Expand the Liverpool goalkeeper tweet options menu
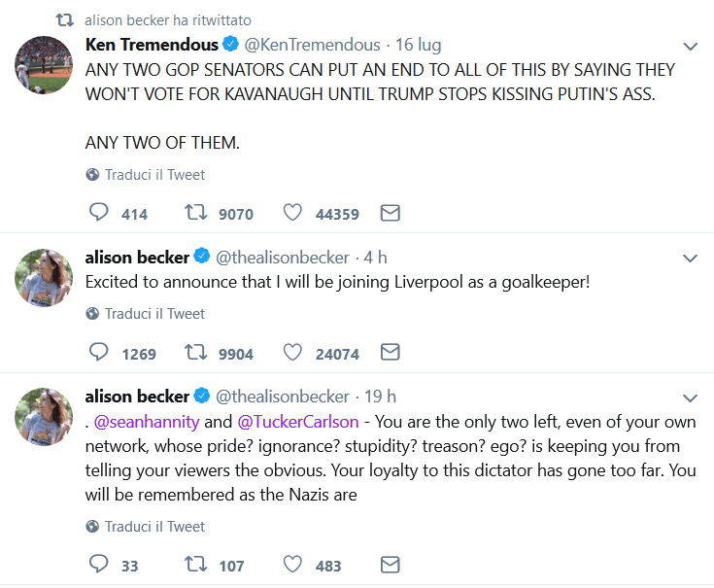This screenshot has height=588, width=714. click(691, 259)
